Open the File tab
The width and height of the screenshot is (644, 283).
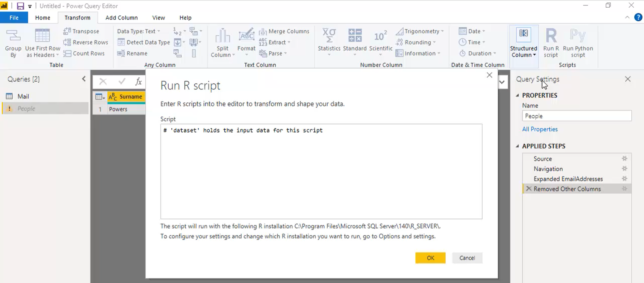[14, 18]
